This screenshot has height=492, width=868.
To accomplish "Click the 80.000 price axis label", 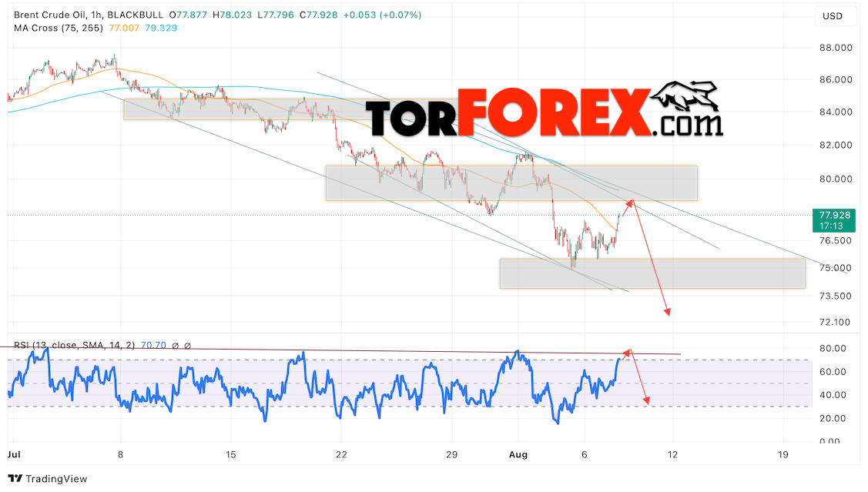I will coord(836,179).
